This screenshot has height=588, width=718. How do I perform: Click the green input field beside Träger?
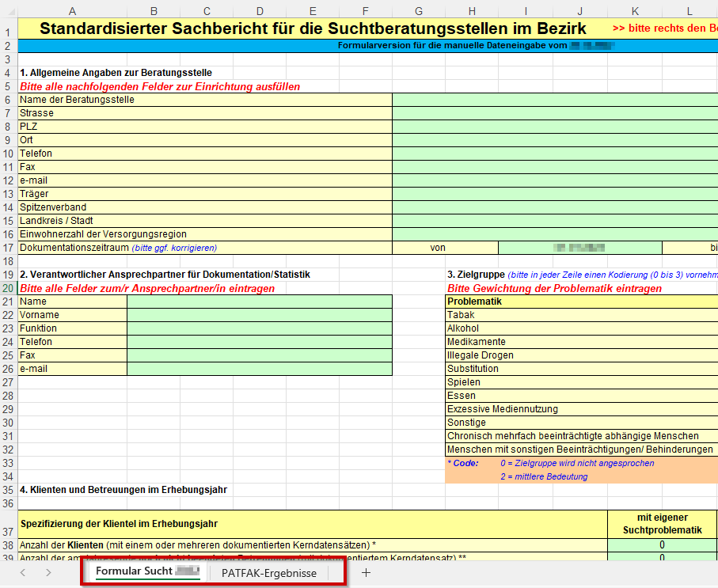[x=554, y=194]
